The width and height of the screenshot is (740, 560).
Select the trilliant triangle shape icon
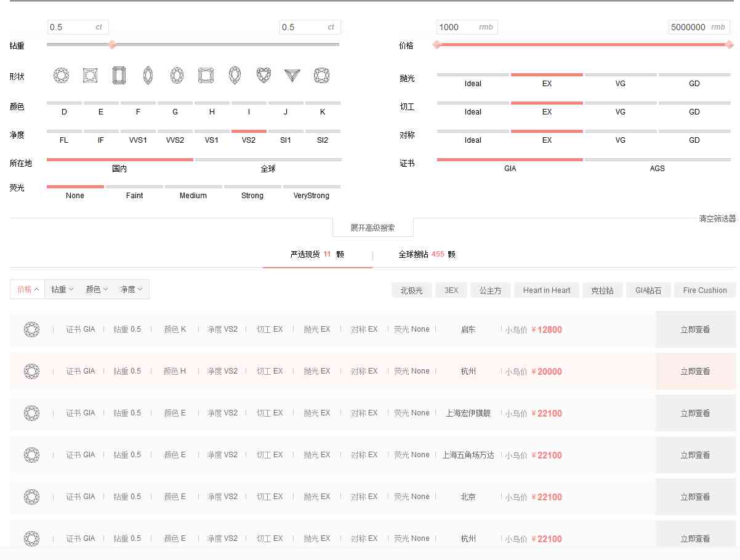pos(291,75)
